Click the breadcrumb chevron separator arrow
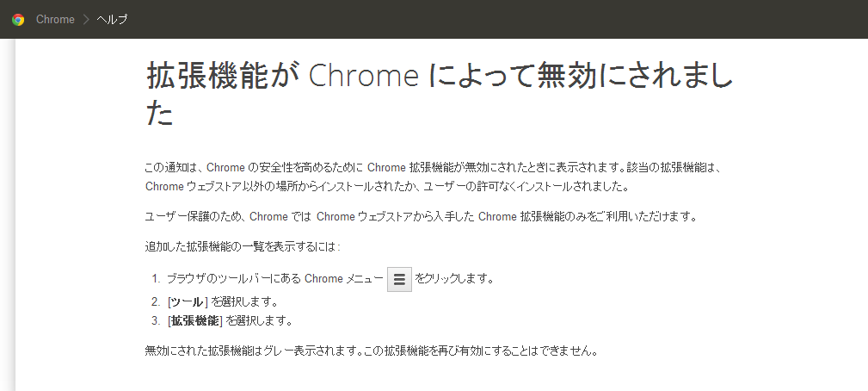868x391 pixels. click(86, 19)
